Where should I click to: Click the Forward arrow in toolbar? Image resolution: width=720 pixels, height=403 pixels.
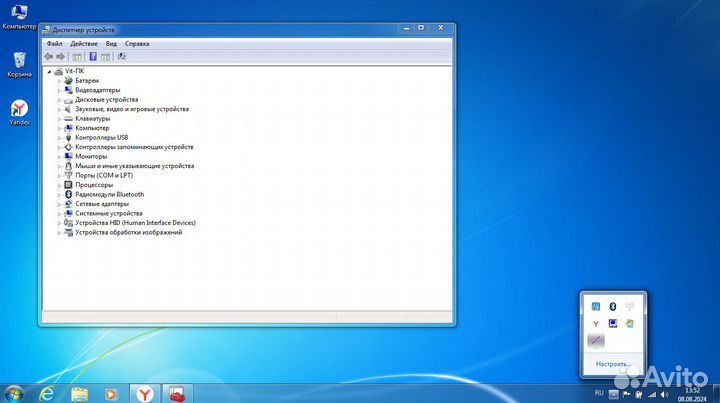[x=60, y=56]
